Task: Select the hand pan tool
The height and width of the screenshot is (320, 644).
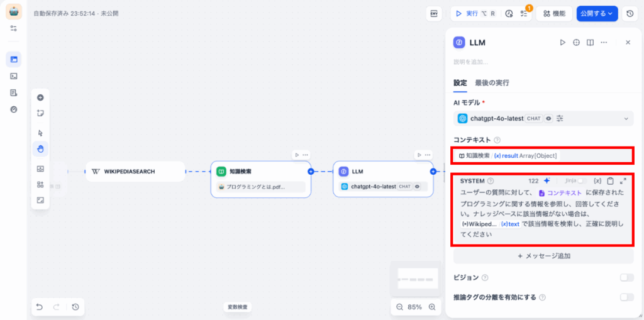Action: click(x=40, y=149)
